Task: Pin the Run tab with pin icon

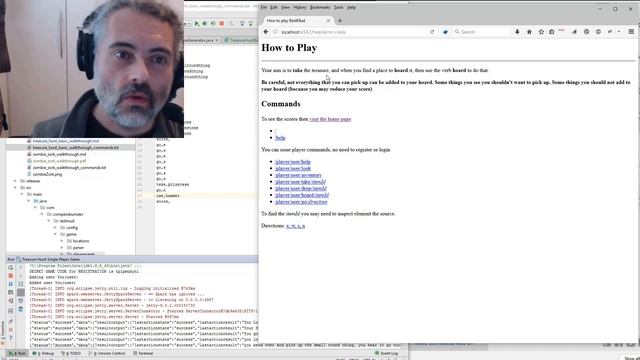Action: pos(11,322)
